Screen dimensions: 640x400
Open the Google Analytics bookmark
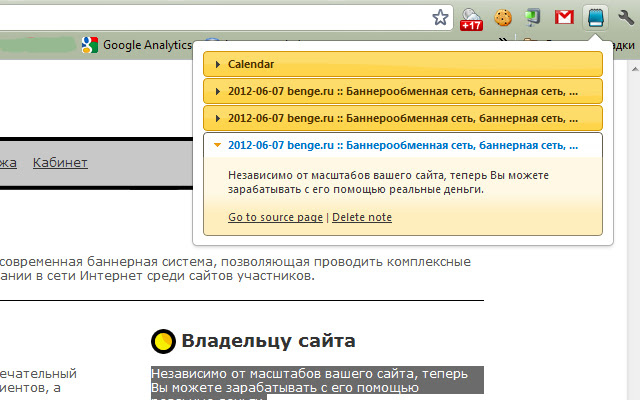click(137, 45)
